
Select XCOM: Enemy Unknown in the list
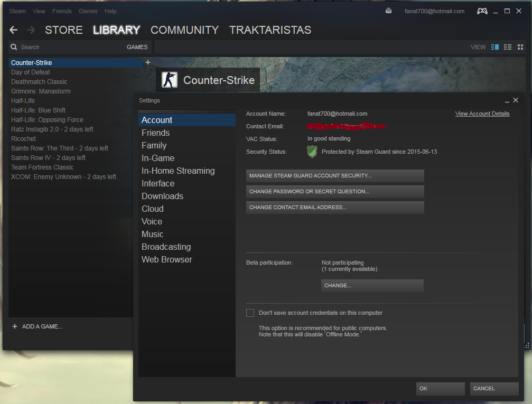coord(71,177)
